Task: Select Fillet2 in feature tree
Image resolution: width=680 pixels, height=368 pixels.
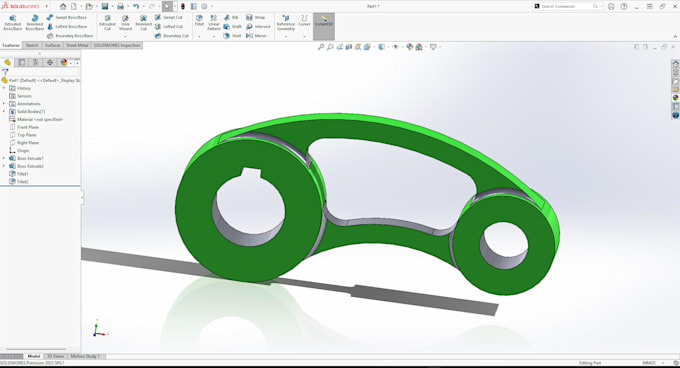Action: pyautogui.click(x=23, y=182)
